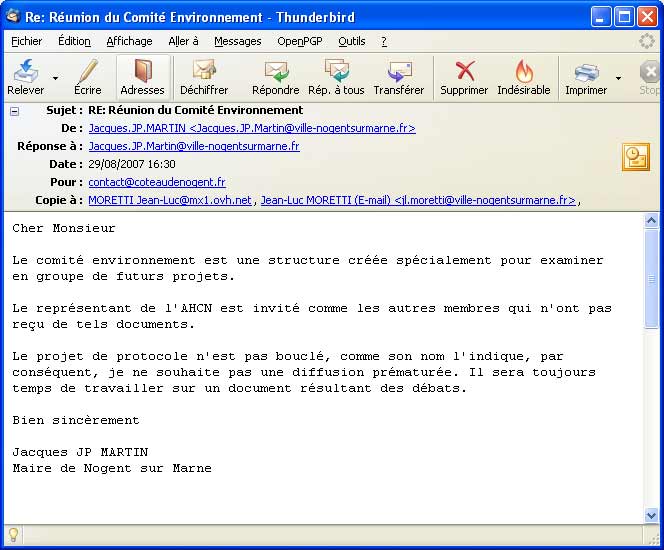This screenshot has height=550, width=664.
Task: Open the Affichage menu
Action: (x=129, y=41)
